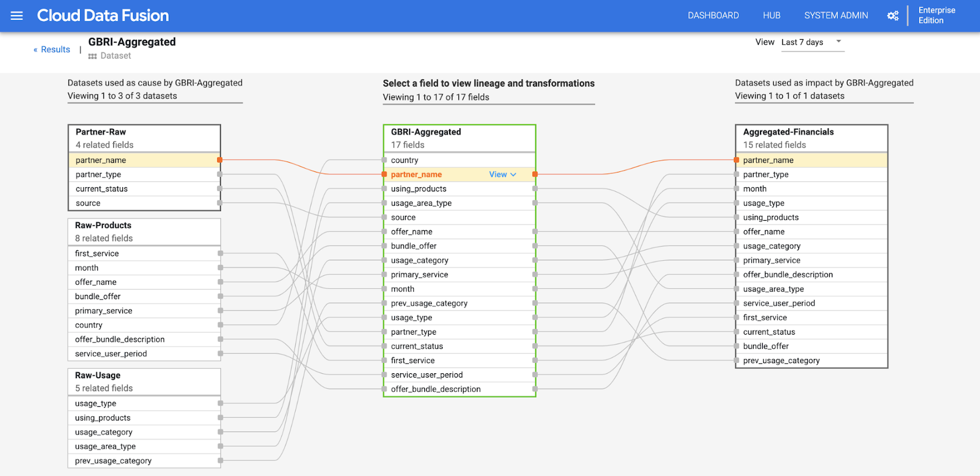The width and height of the screenshot is (980, 476).
Task: Open the hamburger navigation menu
Action: [17, 16]
